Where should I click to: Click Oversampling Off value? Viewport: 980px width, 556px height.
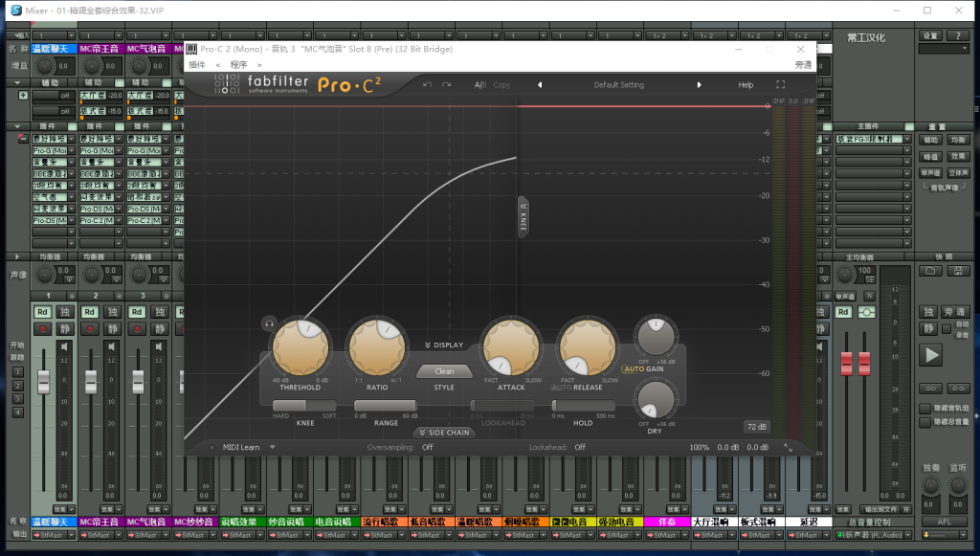[428, 447]
